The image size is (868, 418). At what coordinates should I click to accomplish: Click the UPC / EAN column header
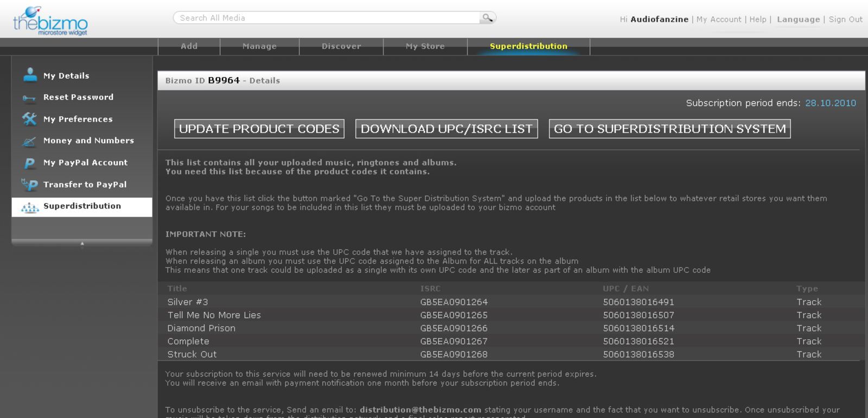coord(626,289)
